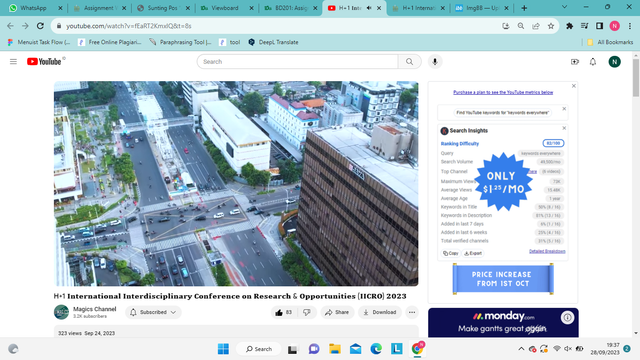Open the YouTube account avatar menu
This screenshot has height=360, width=640.
[614, 62]
